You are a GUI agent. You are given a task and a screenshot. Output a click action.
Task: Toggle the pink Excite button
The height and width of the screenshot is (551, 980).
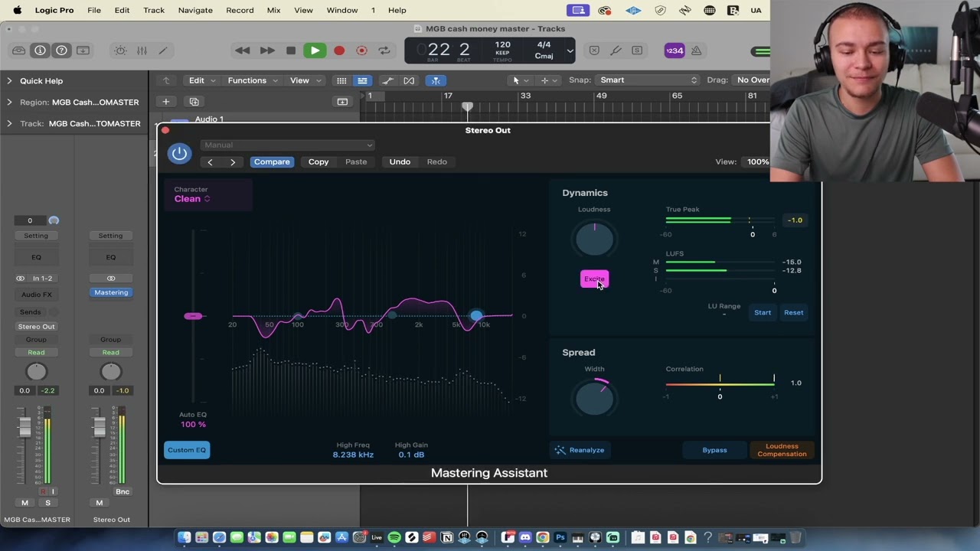pos(594,279)
